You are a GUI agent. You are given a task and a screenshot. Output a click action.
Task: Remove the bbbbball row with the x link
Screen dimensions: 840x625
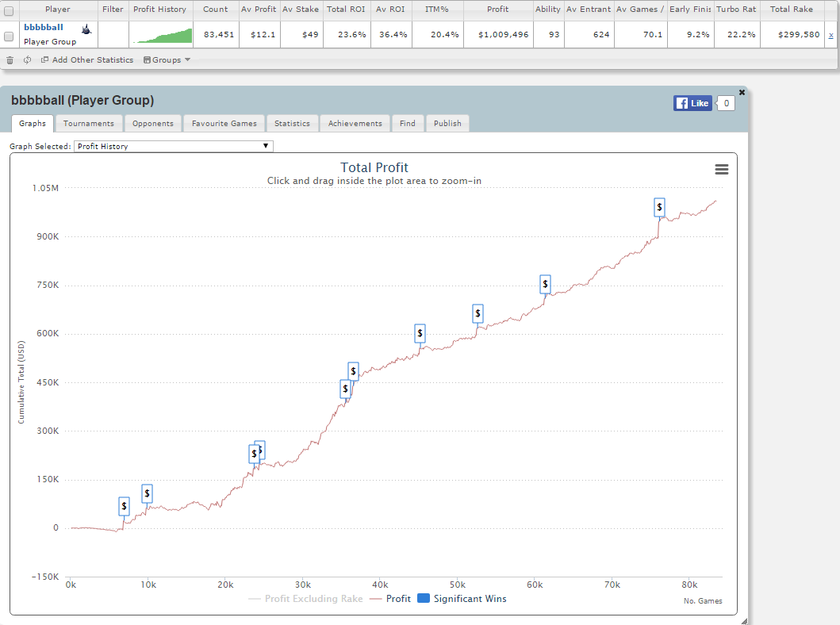(x=831, y=35)
